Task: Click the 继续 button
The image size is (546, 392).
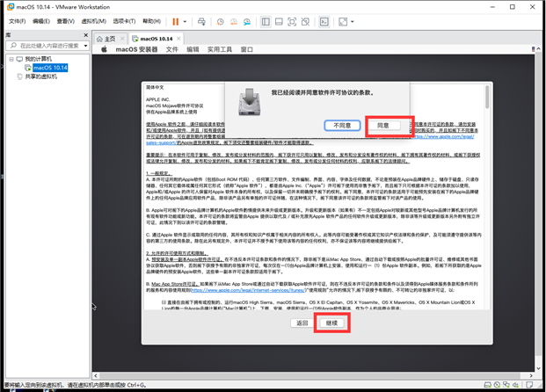Action: [331, 323]
